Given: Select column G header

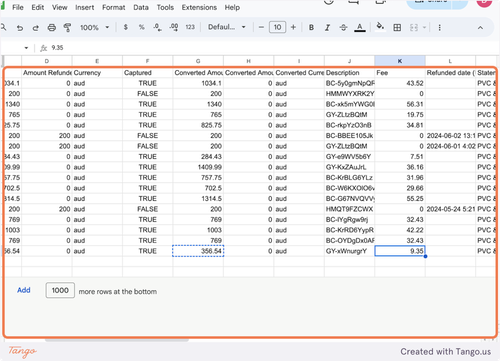Looking at the screenshot, I should [198, 61].
